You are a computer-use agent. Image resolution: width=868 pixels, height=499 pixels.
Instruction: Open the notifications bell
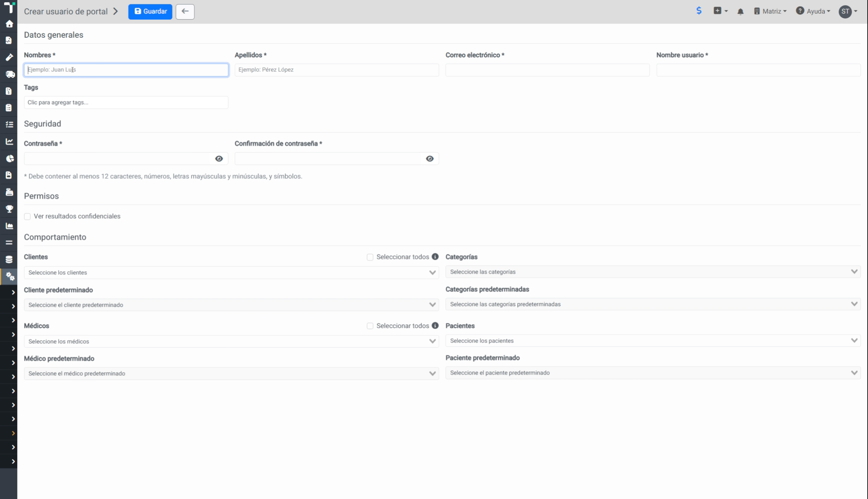tap(740, 11)
